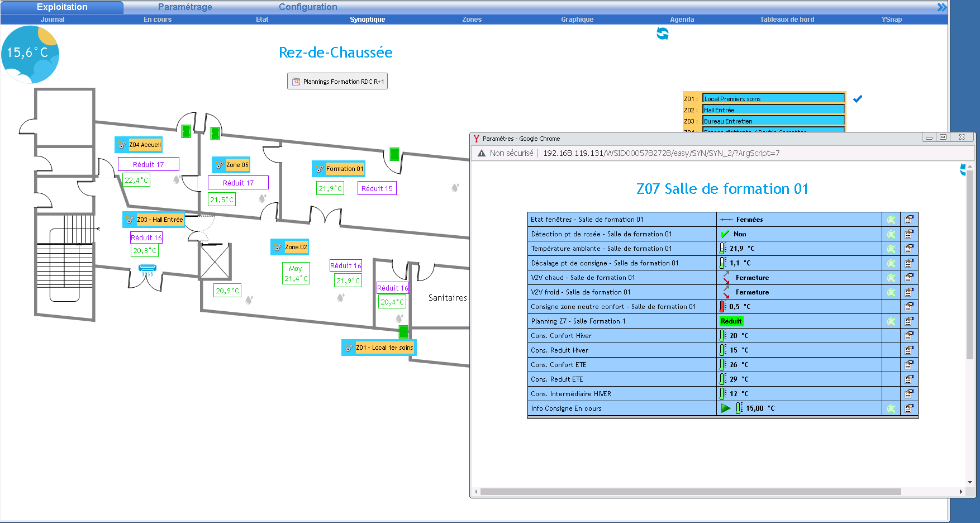Click the Zone 05 label icon
The image size is (980, 523).
[219, 165]
